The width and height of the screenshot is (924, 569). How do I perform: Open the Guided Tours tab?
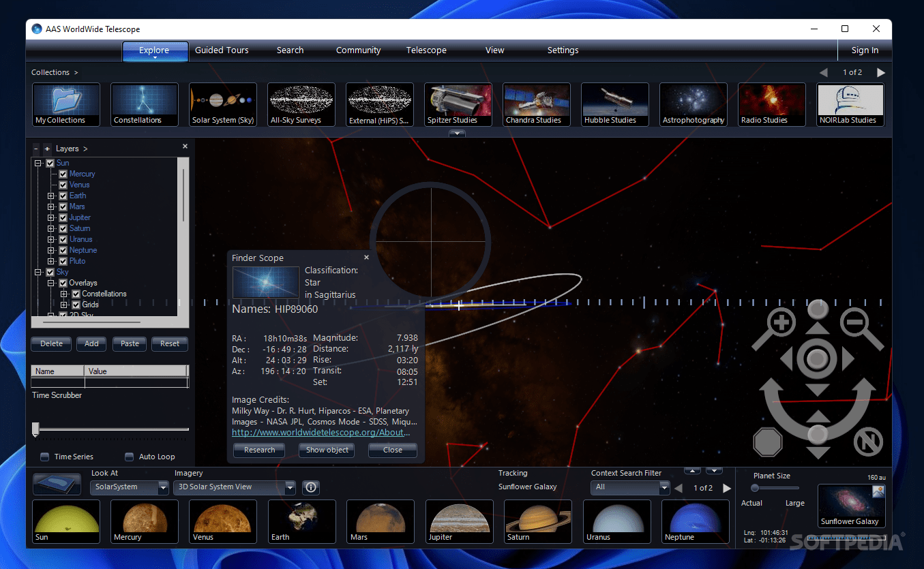pos(222,50)
